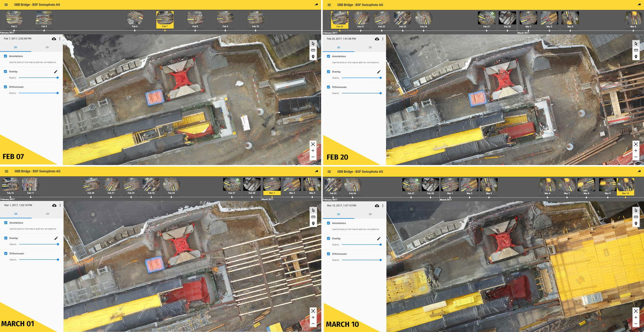This screenshot has height=332, width=644.
Task: Select Feb 23 thumbnail in Feb 20 timeline
Action: [402, 19]
